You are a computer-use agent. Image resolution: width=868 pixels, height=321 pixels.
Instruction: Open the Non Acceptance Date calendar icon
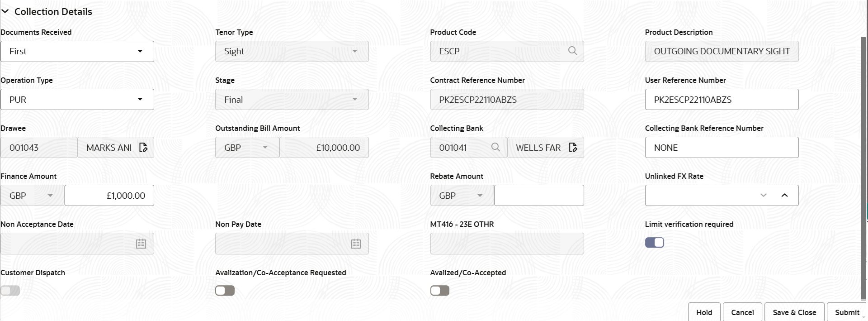(x=141, y=243)
